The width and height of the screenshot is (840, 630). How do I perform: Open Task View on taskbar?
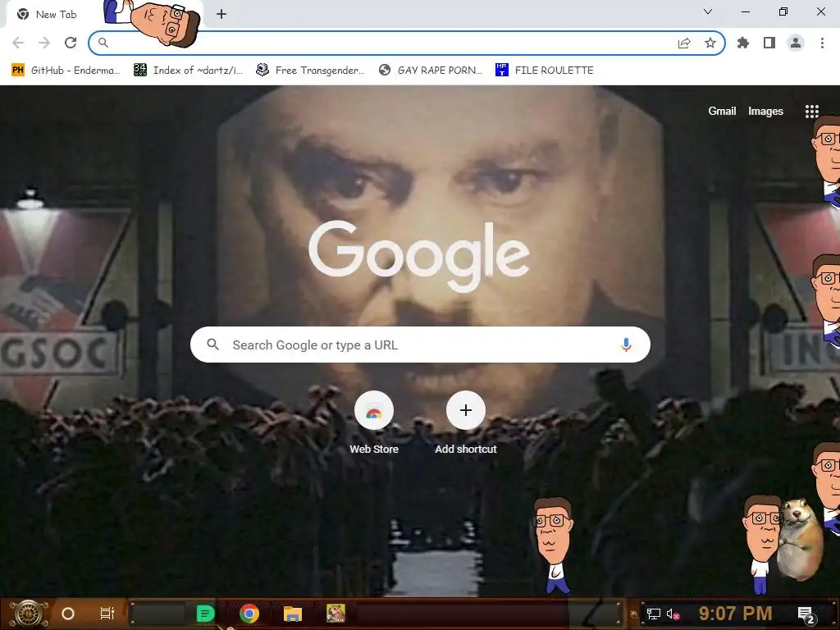click(x=107, y=614)
